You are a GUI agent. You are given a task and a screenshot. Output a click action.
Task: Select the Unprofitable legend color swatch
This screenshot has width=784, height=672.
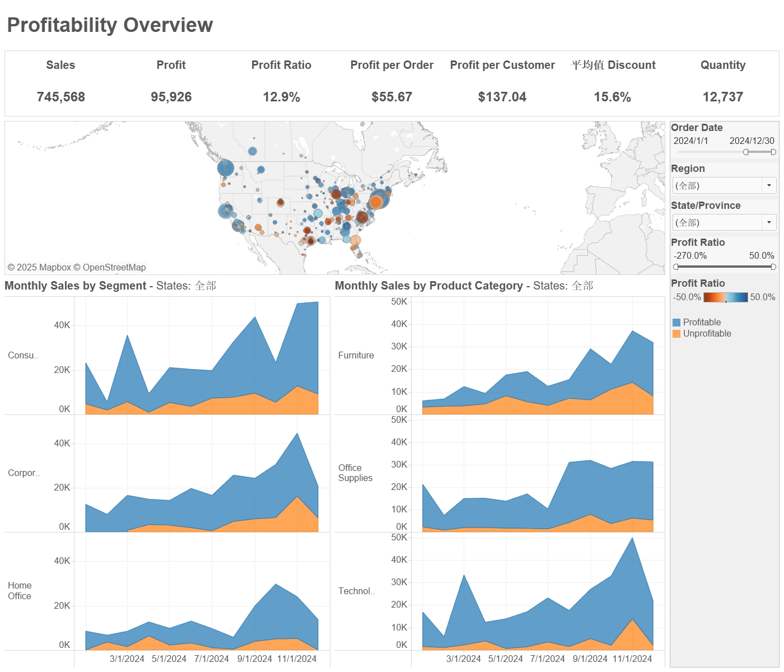[676, 334]
